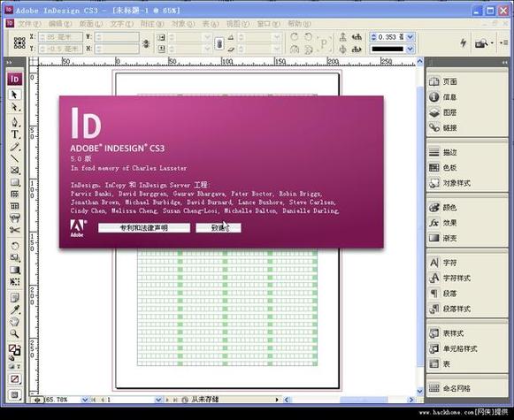Open the 文件 (File) menu
The image size is (514, 420).
pyautogui.click(x=29, y=24)
